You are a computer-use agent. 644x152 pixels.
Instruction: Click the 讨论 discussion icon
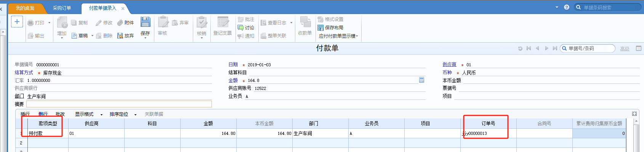[x=240, y=27]
